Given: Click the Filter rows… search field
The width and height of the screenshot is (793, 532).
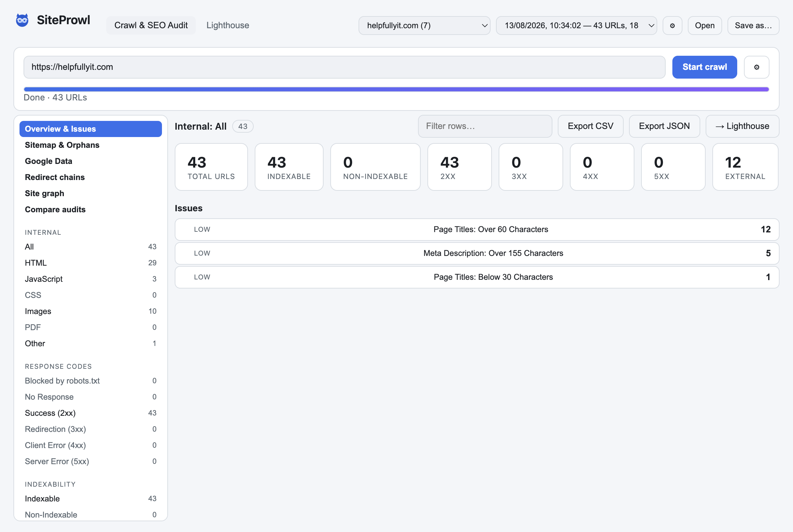Looking at the screenshot, I should coord(485,126).
